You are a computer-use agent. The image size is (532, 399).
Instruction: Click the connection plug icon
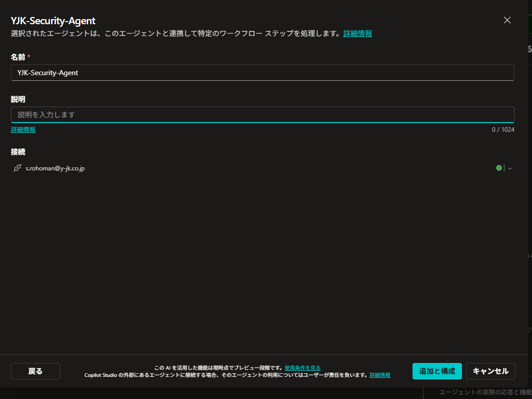tap(18, 168)
